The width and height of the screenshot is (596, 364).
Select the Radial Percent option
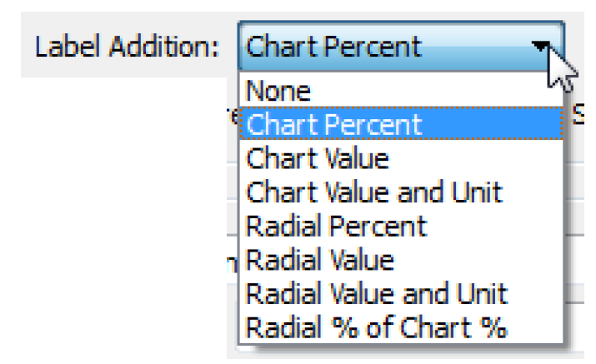click(337, 226)
